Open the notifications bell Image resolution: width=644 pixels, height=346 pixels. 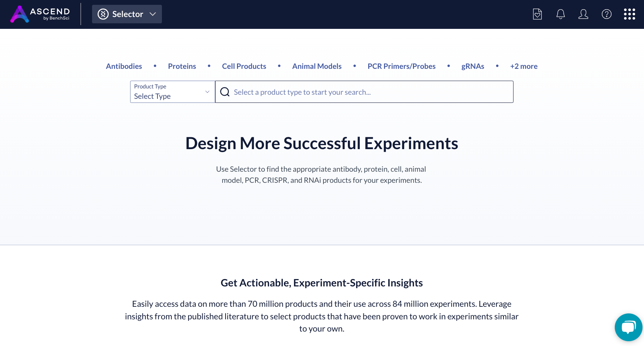[560, 14]
